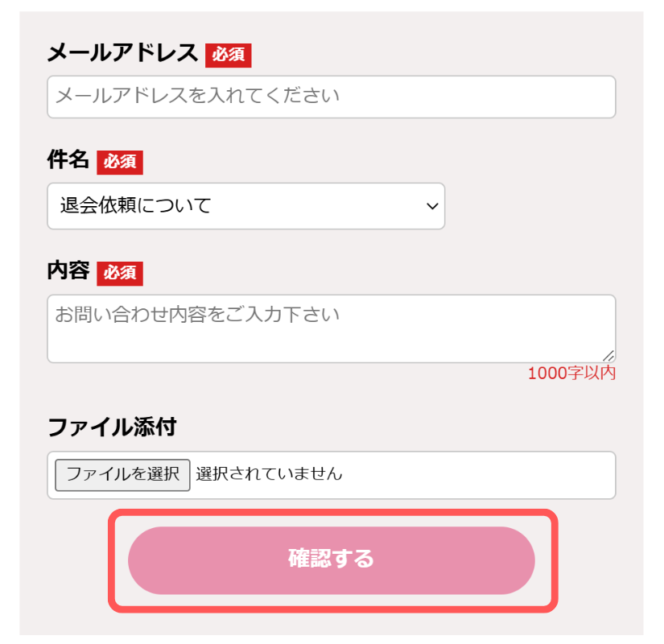
Task: Click the 必須 badge beside 内容
Action: pyautogui.click(x=119, y=273)
